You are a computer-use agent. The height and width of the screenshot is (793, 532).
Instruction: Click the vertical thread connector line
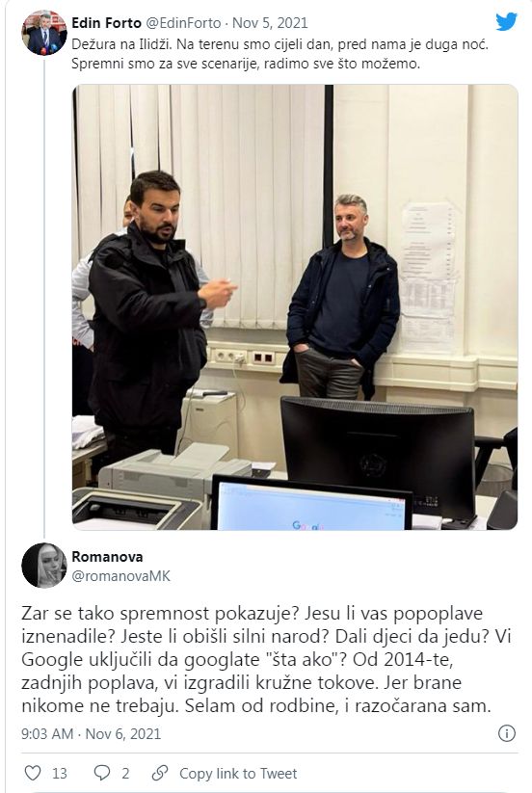[x=44, y=297]
